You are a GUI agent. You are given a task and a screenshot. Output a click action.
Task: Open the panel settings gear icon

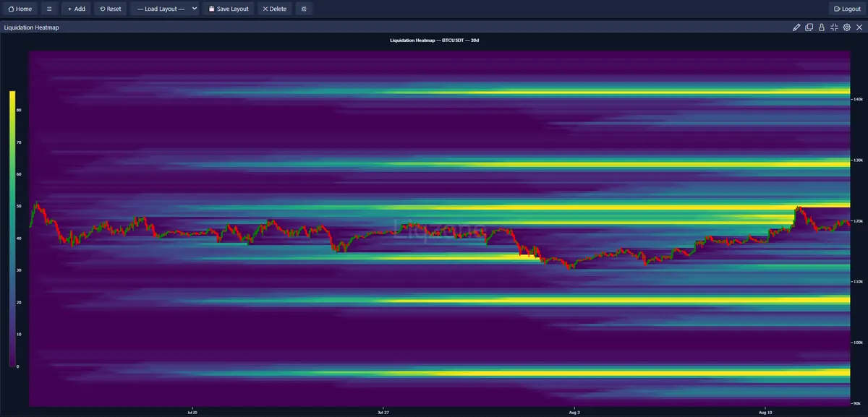[x=845, y=27]
